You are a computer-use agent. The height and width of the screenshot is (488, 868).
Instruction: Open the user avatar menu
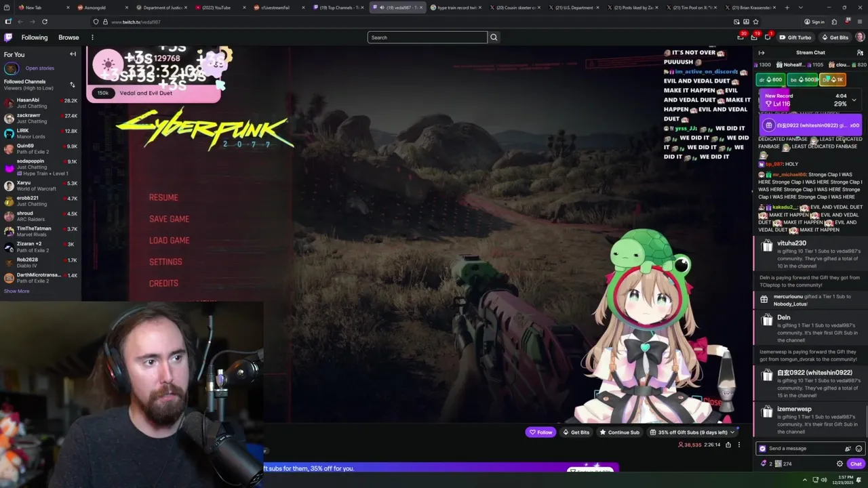(x=860, y=37)
